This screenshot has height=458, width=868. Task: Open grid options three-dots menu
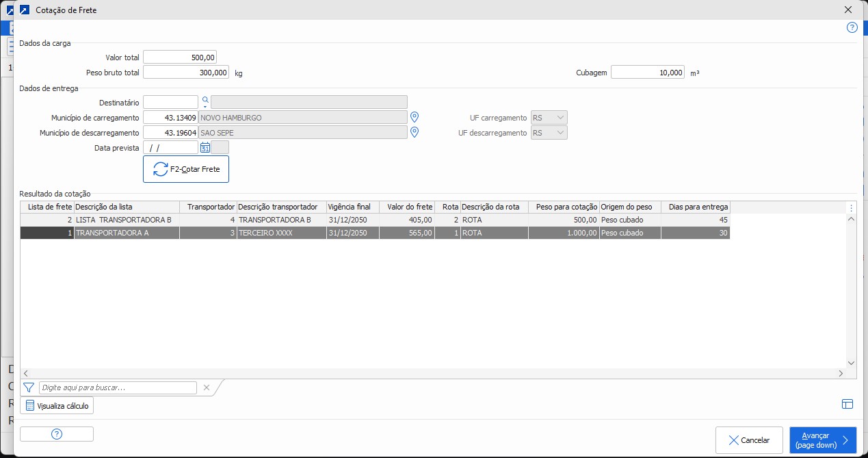tap(851, 207)
